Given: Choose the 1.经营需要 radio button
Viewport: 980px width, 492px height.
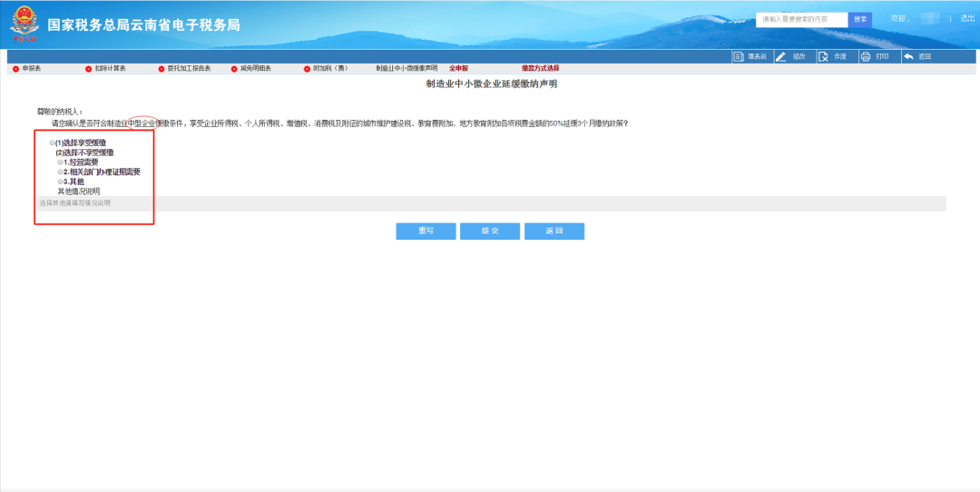Looking at the screenshot, I should point(61,162).
